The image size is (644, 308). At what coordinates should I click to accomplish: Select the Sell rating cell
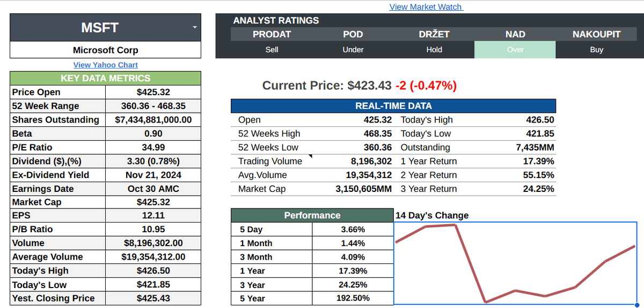272,49
